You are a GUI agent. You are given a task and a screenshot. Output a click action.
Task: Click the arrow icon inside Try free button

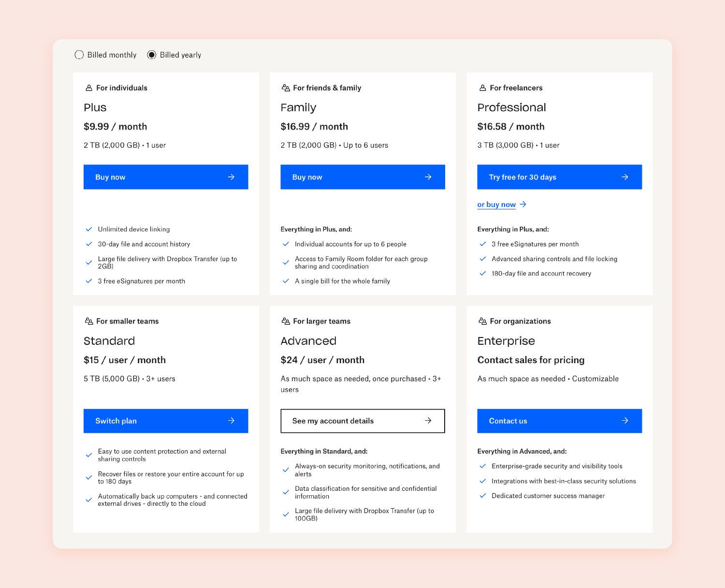625,177
